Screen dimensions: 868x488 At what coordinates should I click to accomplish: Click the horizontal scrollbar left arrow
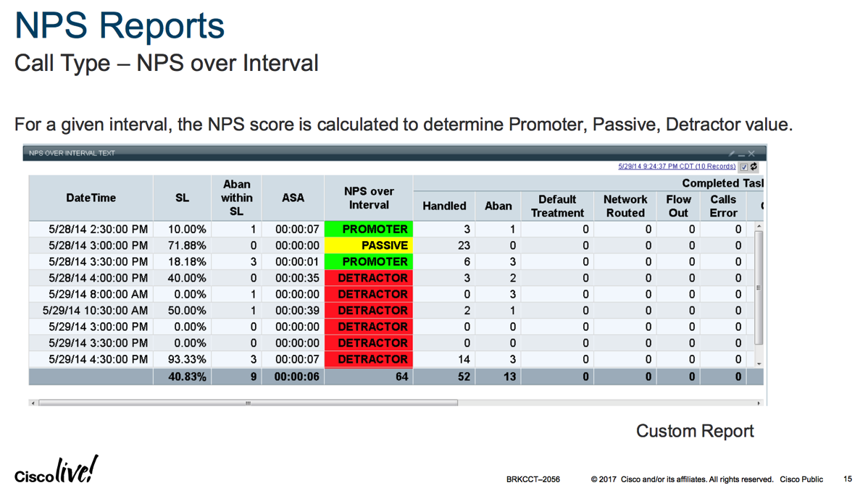point(33,403)
